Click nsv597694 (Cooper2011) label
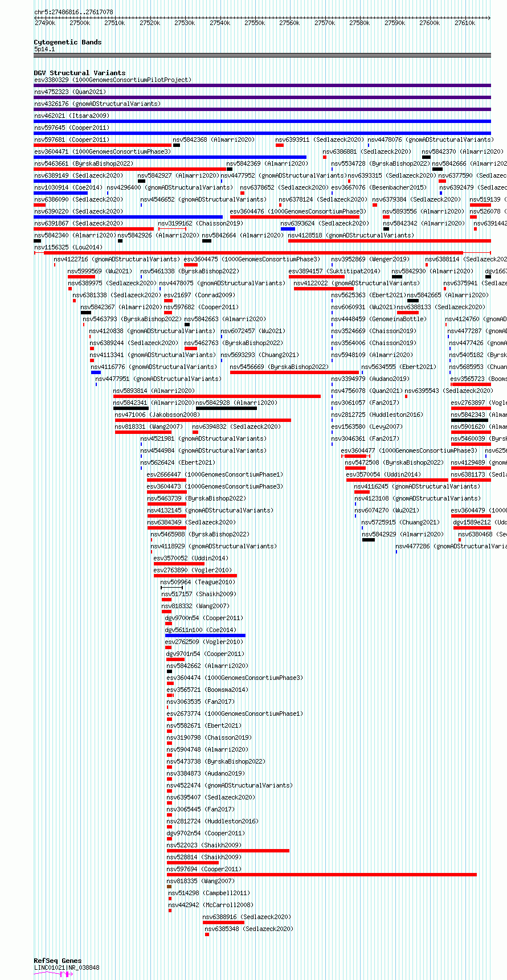Screen dimensions: 507x980 205,869
